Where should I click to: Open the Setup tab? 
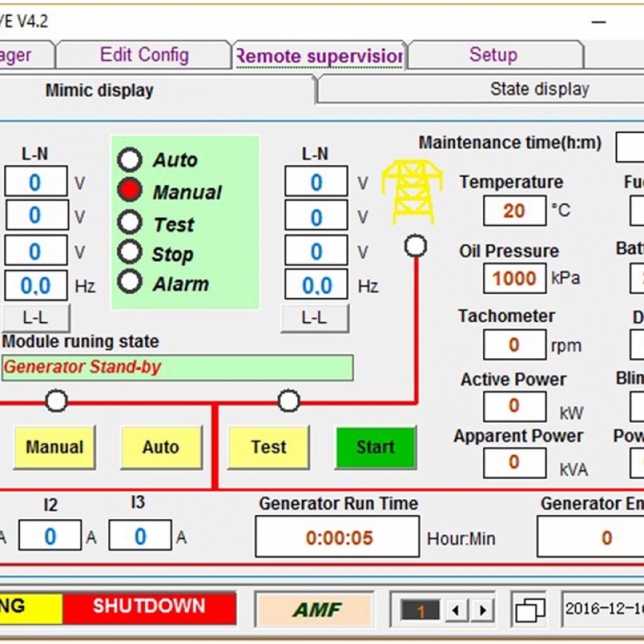(494, 54)
